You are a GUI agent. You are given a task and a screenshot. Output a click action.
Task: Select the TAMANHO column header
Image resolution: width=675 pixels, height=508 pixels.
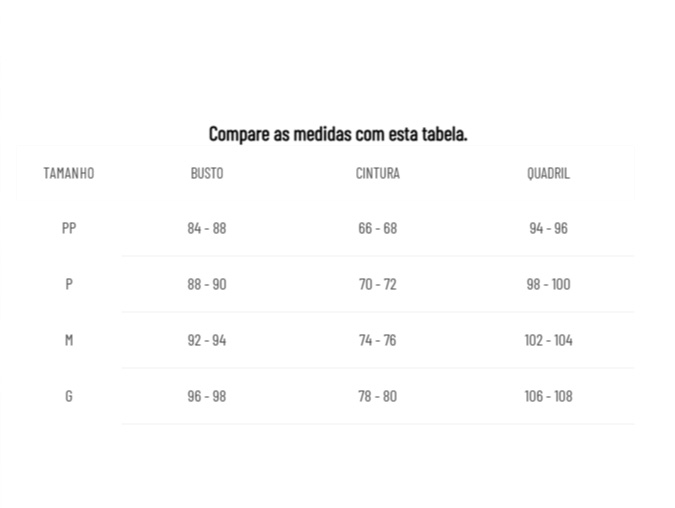(69, 173)
